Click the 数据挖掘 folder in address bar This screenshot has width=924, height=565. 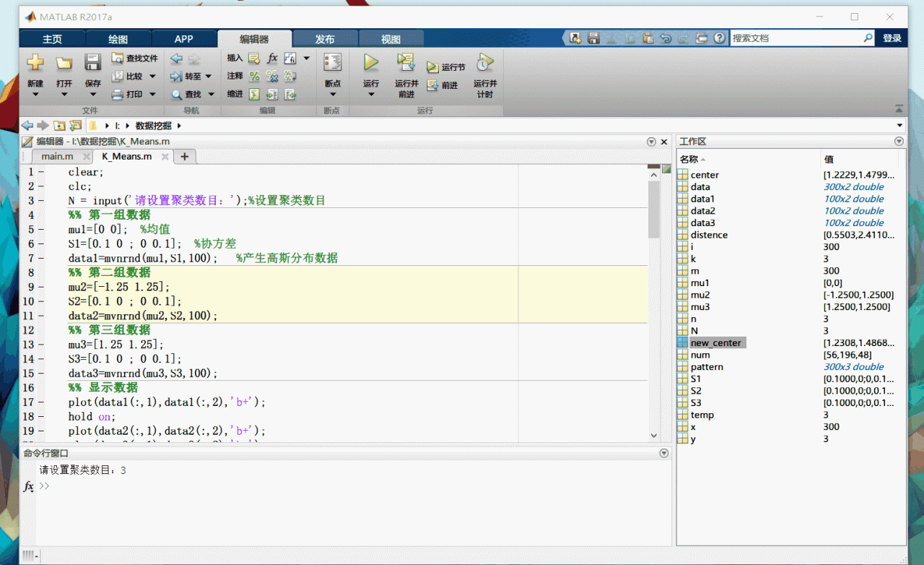(x=153, y=125)
